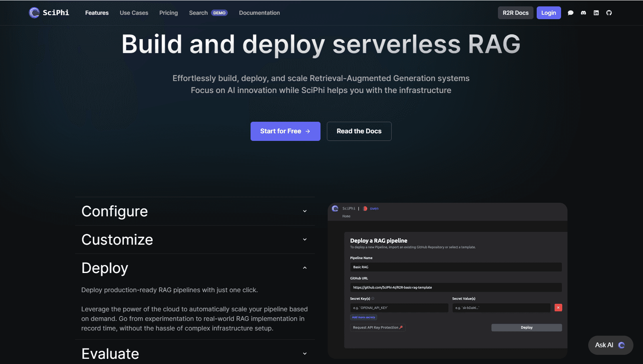Open the GitHub icon link
Screen dimensions: 643x364
[609, 13]
